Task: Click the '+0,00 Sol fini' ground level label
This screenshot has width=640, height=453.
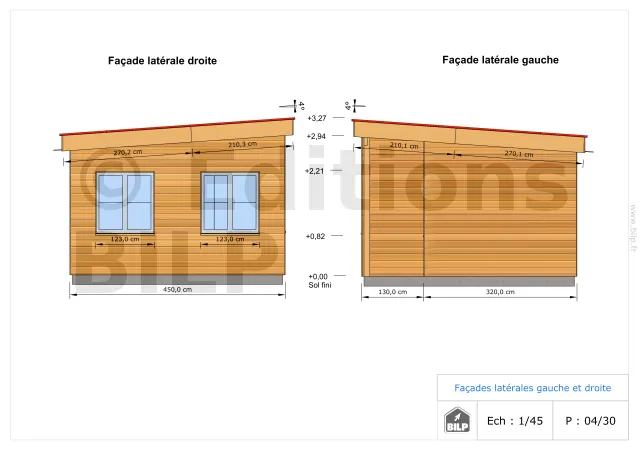Action: coord(318,280)
